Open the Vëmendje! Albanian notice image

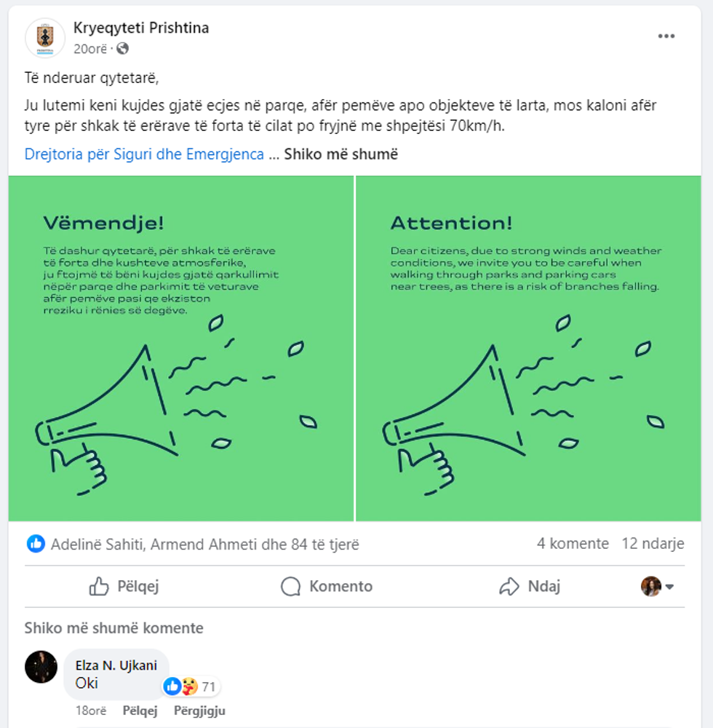click(180, 348)
